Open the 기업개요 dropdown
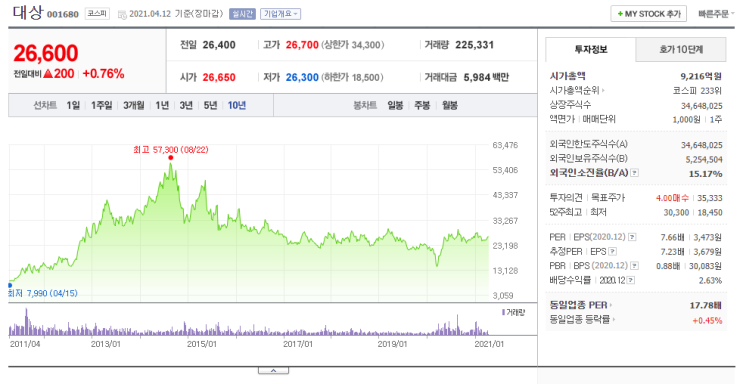 tap(281, 14)
